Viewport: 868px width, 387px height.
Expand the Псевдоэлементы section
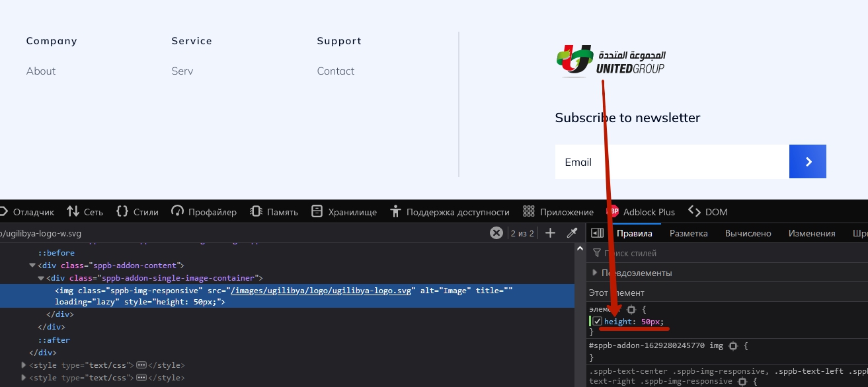(595, 273)
